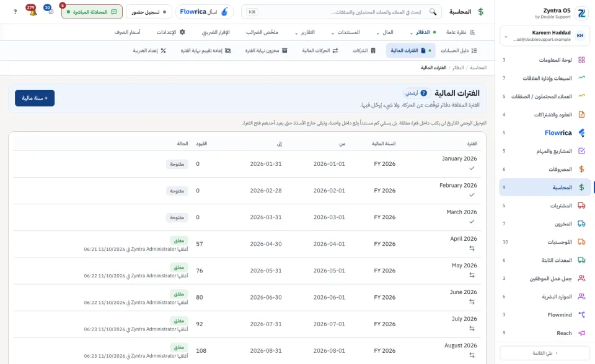The height and width of the screenshot is (364, 595).
Task: Click the المحادثة المباشرة live chat button
Action: [92, 12]
